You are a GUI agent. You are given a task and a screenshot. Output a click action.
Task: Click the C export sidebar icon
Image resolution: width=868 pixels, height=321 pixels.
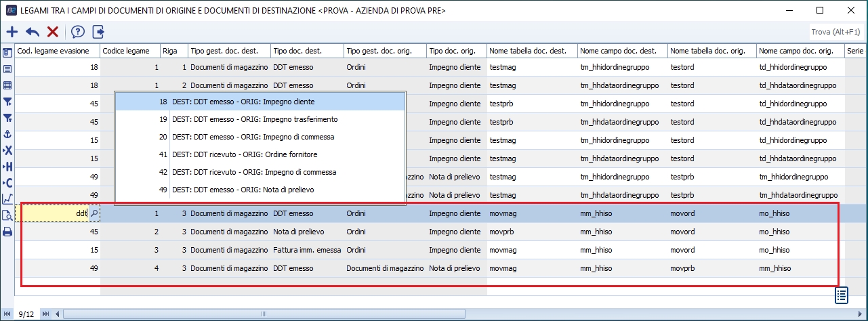click(7, 183)
